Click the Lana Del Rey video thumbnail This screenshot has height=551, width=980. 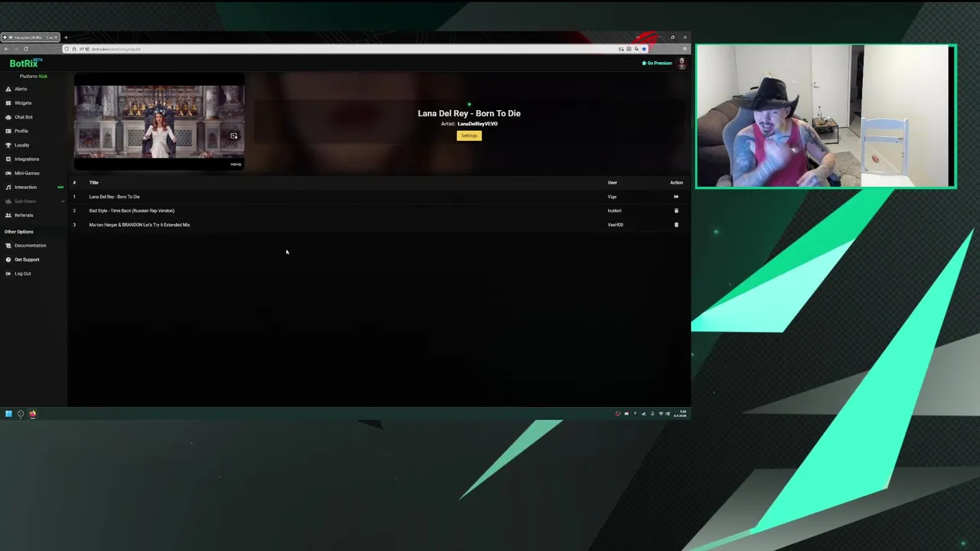tap(159, 122)
